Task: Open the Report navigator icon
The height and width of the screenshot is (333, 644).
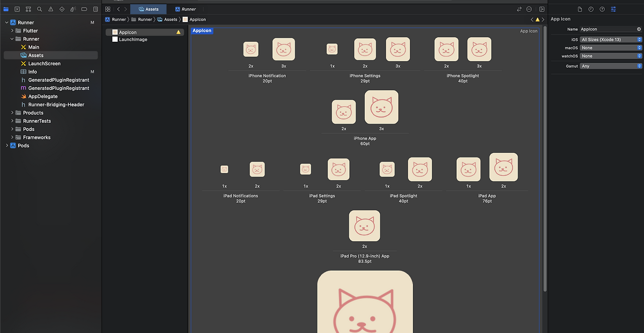Action: (x=96, y=9)
